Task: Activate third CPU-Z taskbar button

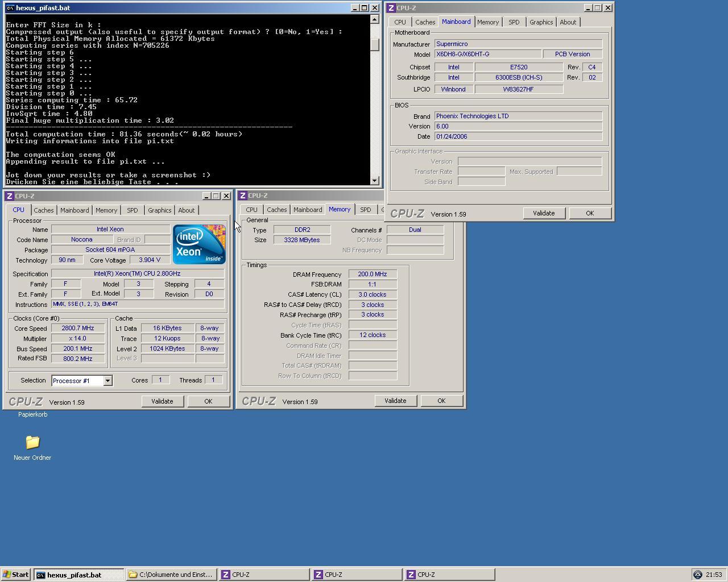Action: point(449,575)
